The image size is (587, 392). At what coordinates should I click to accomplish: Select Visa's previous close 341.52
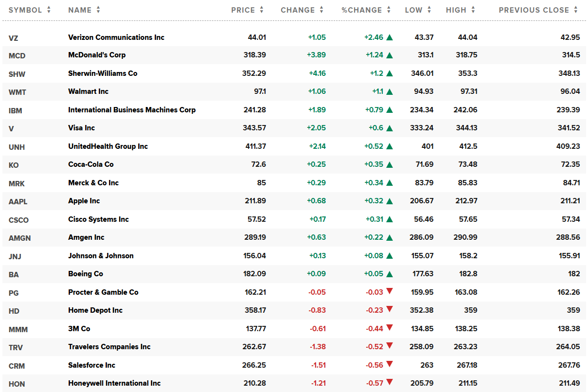pyautogui.click(x=568, y=128)
